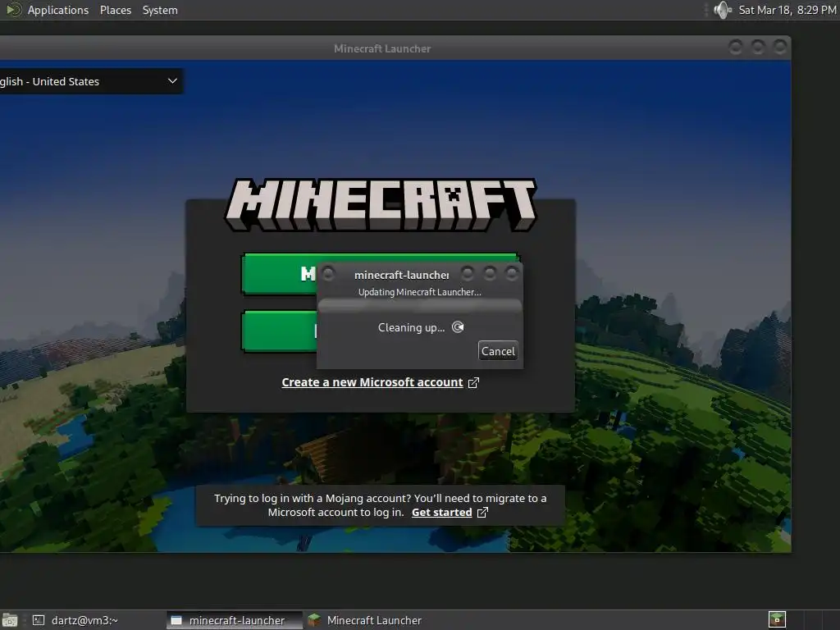Close the Minecraft Launcher main window
The height and width of the screenshot is (630, 840).
[x=780, y=47]
